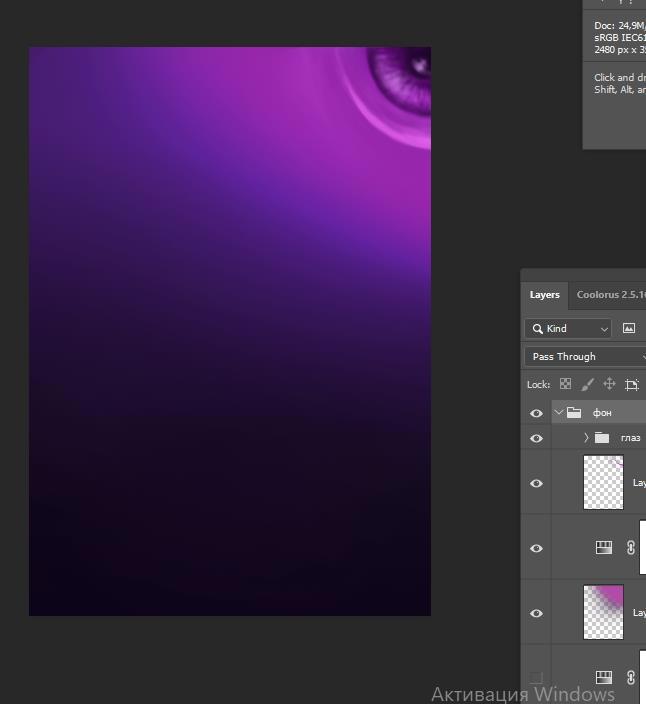Hide the глаз group

click(536, 438)
